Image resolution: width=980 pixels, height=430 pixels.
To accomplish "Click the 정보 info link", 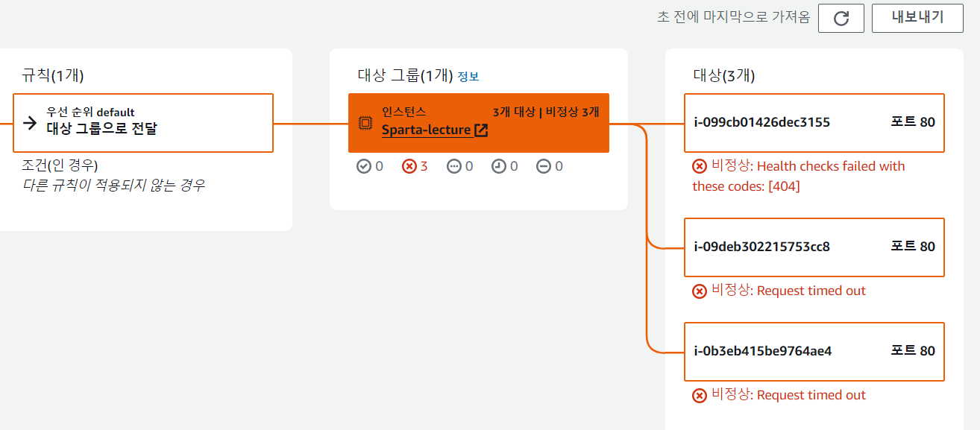I will pyautogui.click(x=468, y=76).
